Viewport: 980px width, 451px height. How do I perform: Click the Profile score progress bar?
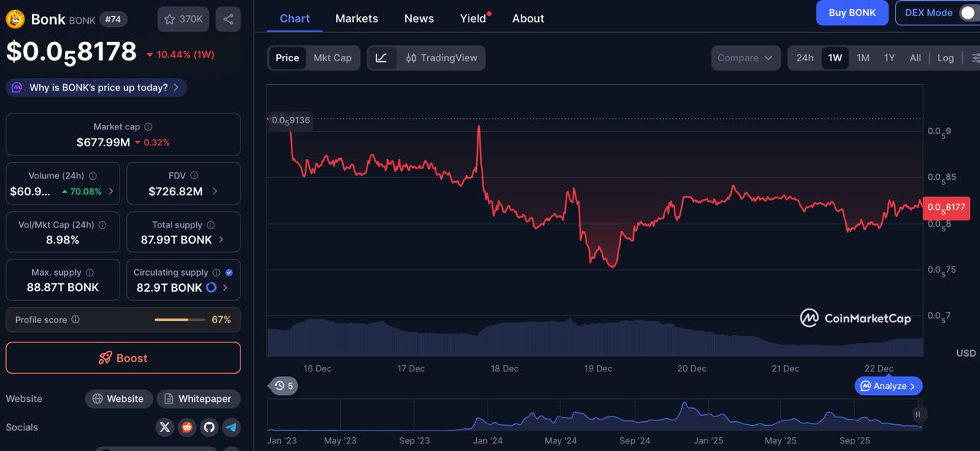pos(179,319)
